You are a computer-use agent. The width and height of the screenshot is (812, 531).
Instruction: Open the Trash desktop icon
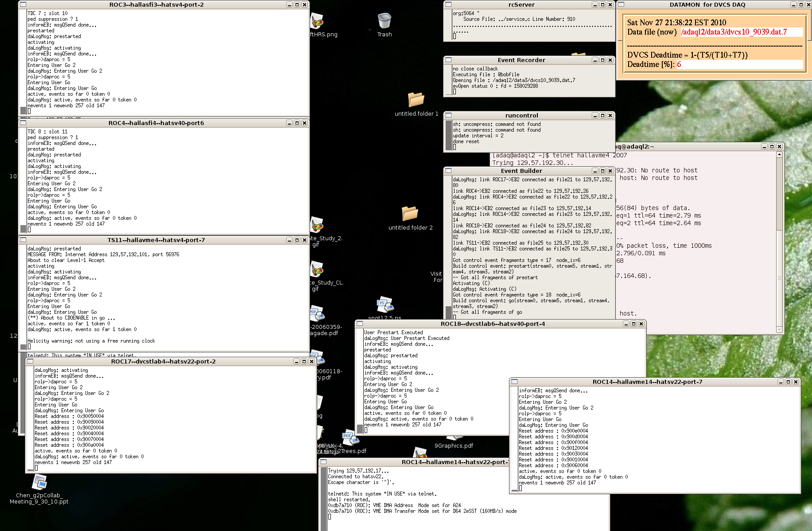[x=385, y=21]
